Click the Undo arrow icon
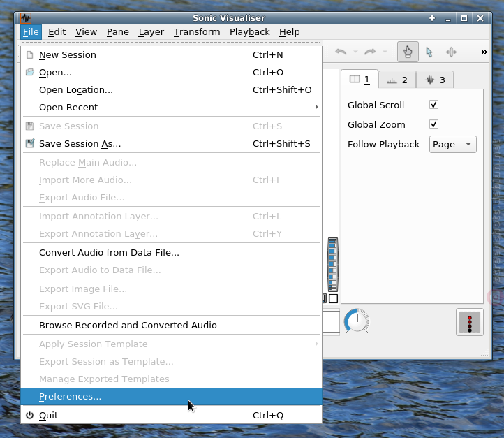Viewport: 504px width, 438px height. (x=341, y=52)
